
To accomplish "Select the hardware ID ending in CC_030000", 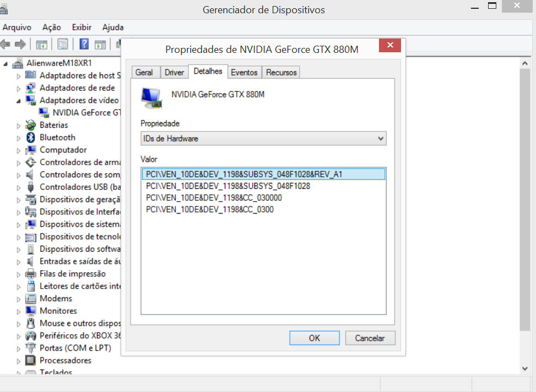I will pyautogui.click(x=263, y=198).
